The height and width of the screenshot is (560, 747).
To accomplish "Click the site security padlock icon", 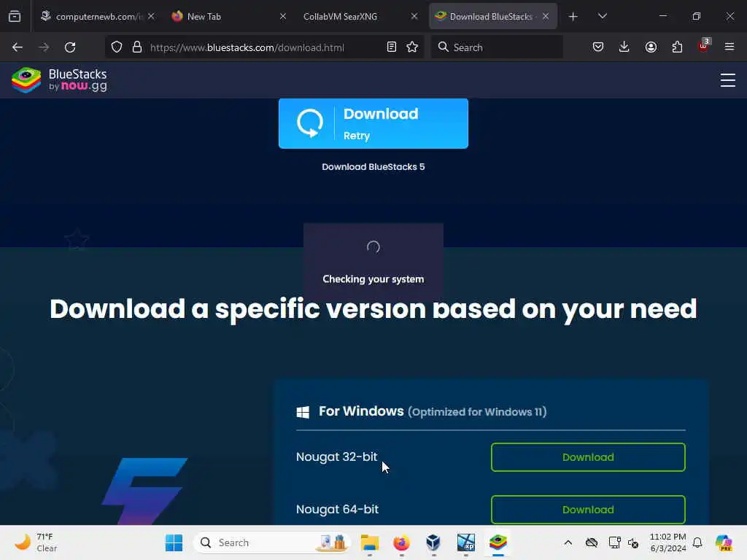I will 137,47.
